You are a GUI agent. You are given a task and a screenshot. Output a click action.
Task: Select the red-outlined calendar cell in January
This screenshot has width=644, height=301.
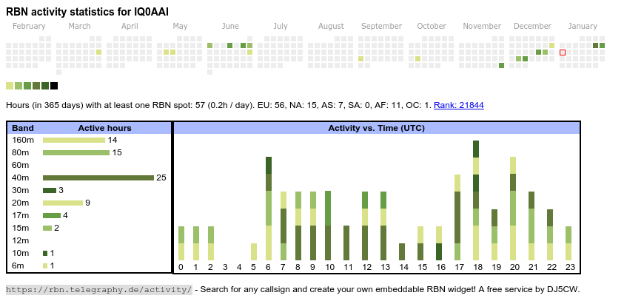click(x=563, y=53)
